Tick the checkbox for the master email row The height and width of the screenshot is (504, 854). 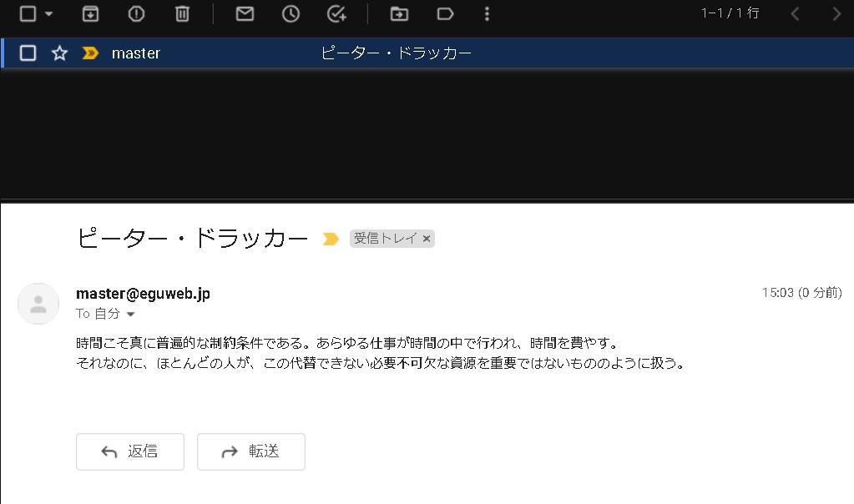[28, 53]
